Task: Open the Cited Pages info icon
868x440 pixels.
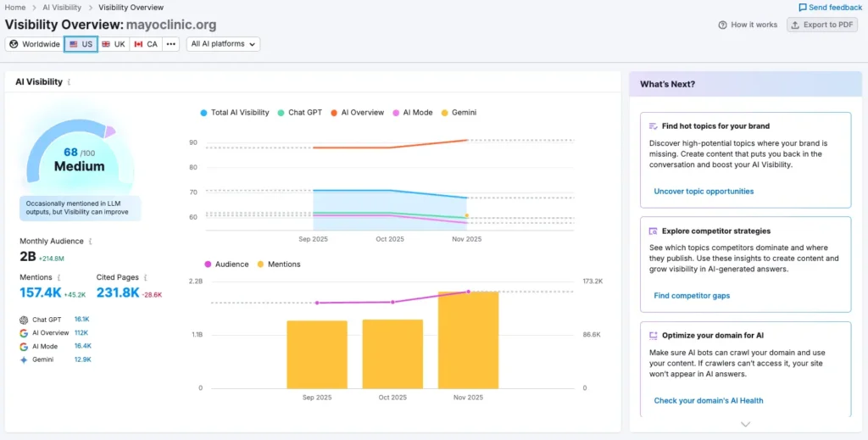Action: [146, 277]
